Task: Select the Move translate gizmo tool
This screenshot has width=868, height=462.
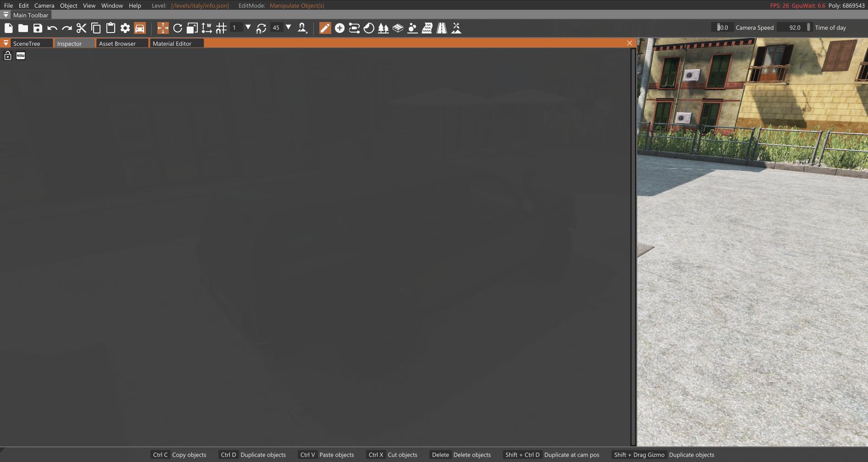Action: pos(163,28)
